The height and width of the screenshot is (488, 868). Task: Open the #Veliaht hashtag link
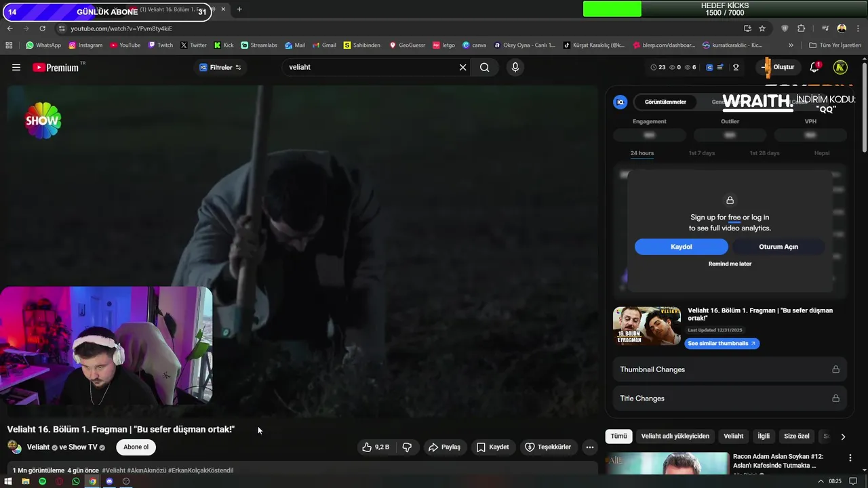pos(113,470)
